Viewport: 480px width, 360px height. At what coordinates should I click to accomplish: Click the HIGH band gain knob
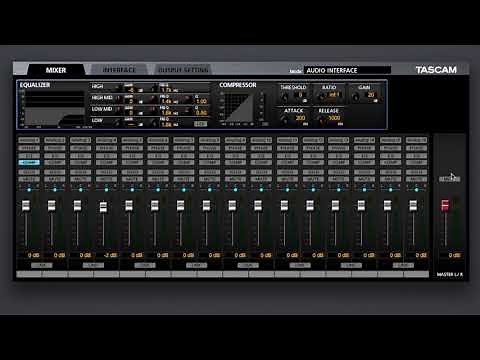[x=119, y=88]
